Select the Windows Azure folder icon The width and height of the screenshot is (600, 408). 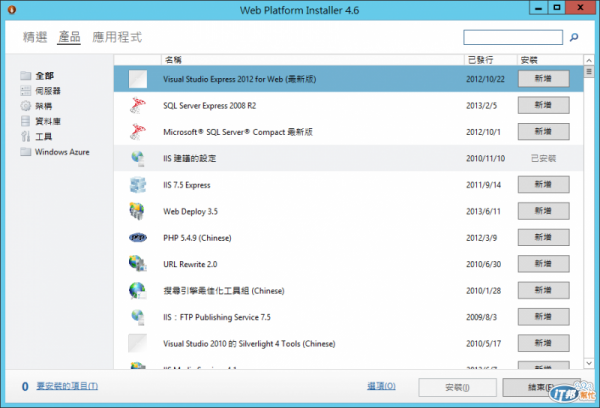[26, 152]
